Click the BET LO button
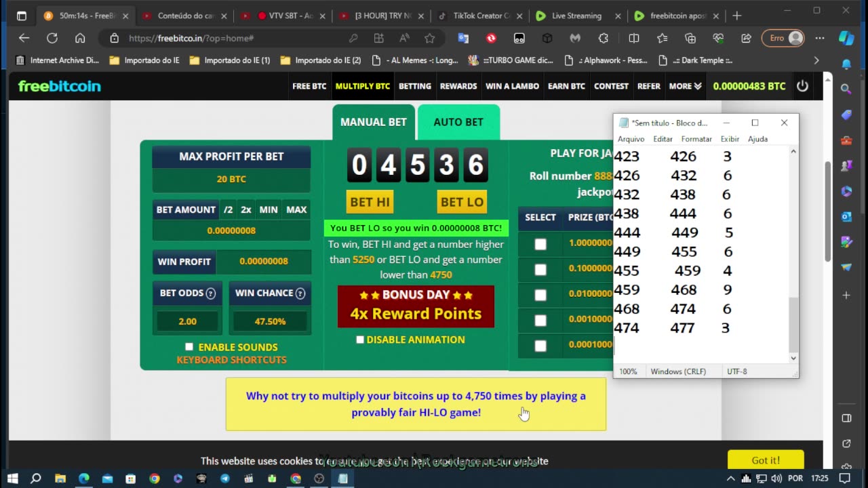The height and width of the screenshot is (488, 868). pos(462,202)
